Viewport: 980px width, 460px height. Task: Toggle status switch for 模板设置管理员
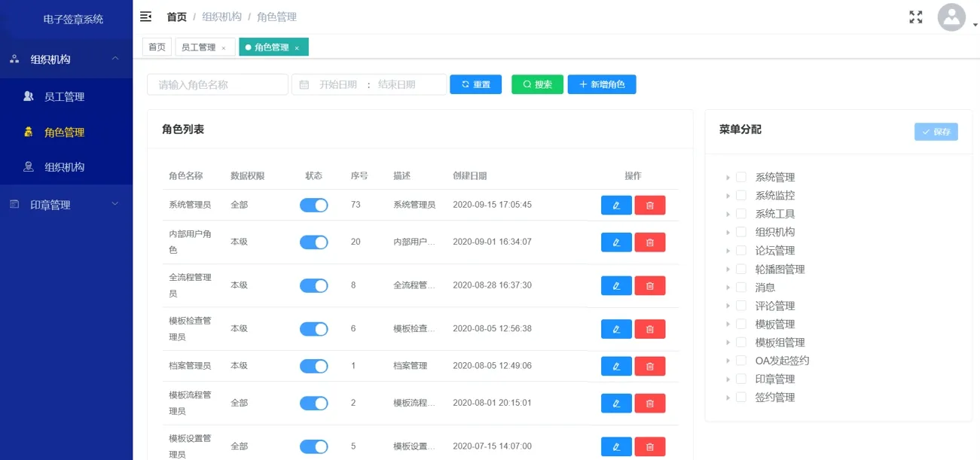point(314,446)
